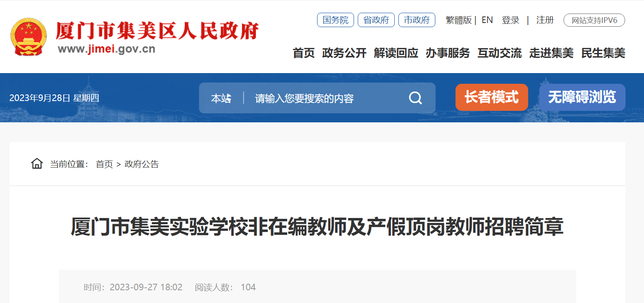Click the home icon in breadcrumb
The height and width of the screenshot is (303, 644).
click(37, 164)
